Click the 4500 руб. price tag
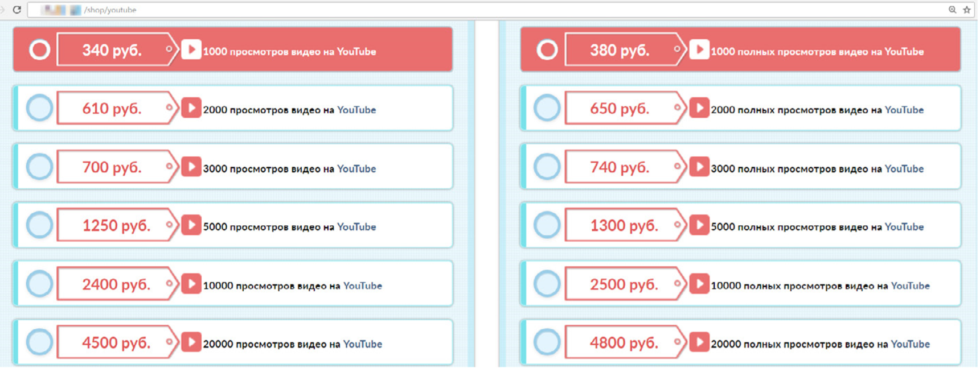The width and height of the screenshot is (980, 368). (x=118, y=342)
